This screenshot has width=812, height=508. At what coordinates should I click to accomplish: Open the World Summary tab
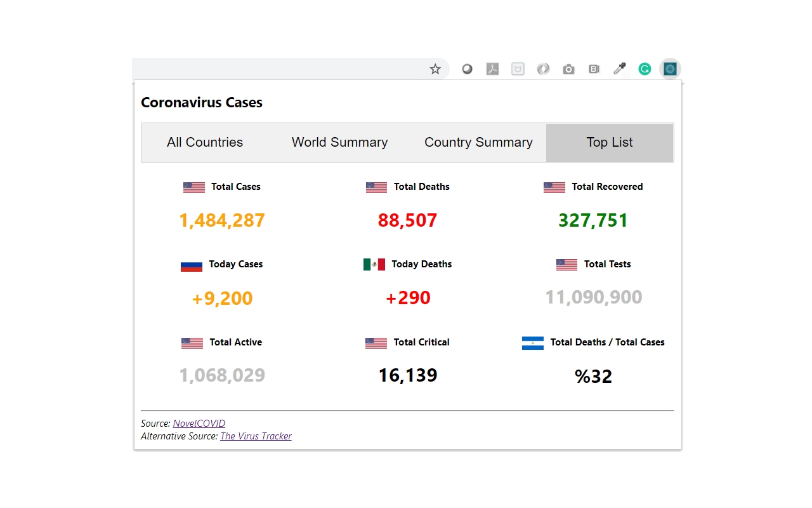click(x=339, y=142)
